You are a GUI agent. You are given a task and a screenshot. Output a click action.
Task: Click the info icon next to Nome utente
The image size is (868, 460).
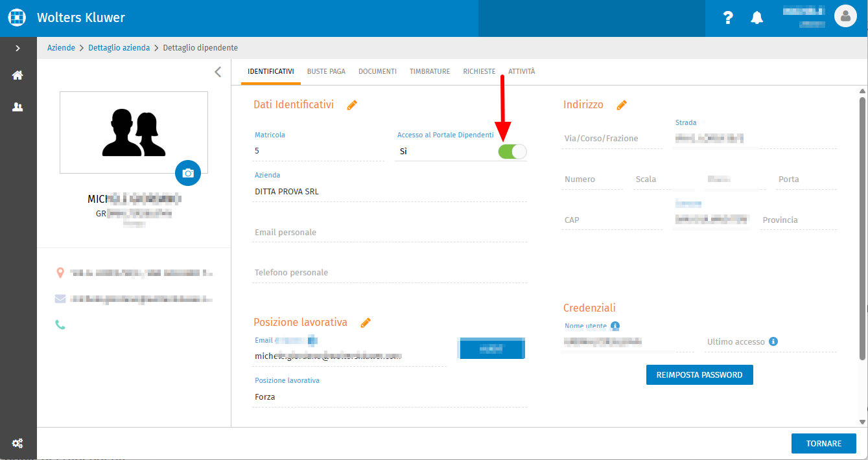615,326
